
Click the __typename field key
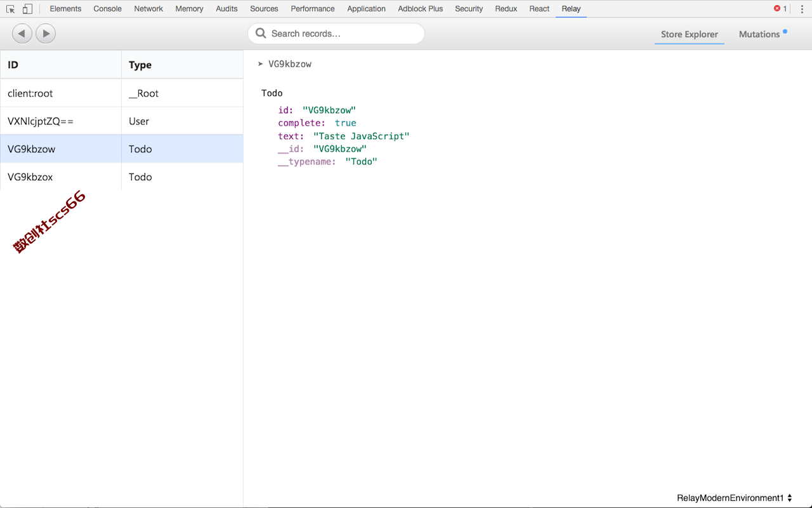click(x=307, y=161)
